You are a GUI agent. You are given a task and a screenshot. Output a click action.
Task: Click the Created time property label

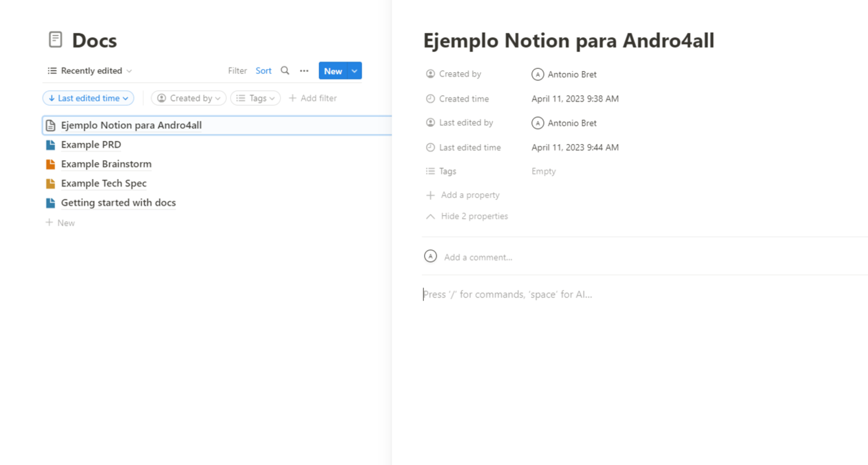464,99
